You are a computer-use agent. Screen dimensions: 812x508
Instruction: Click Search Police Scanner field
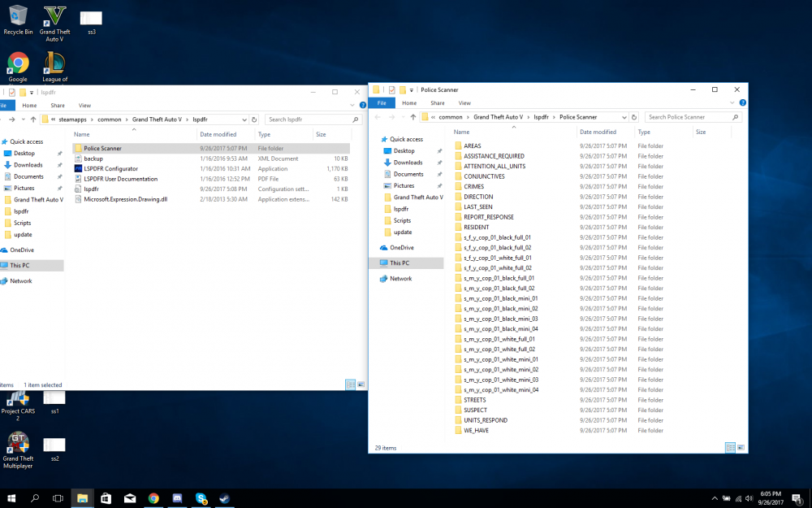point(693,117)
